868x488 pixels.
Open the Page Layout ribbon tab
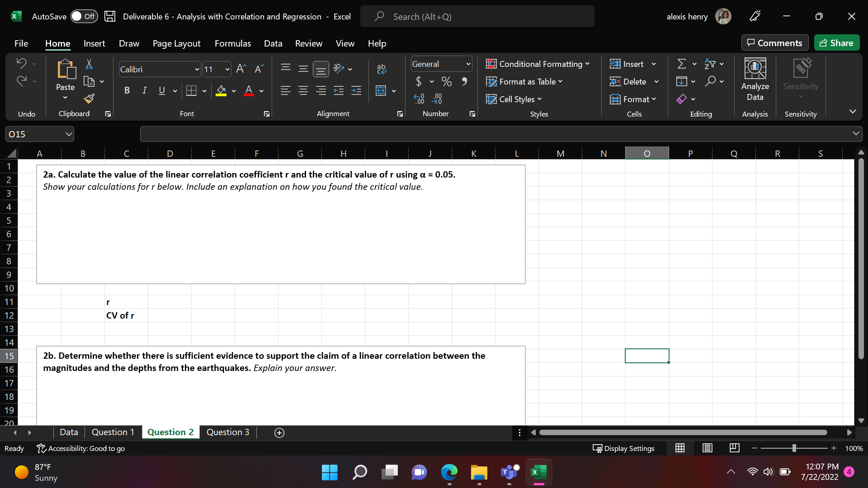pyautogui.click(x=176, y=43)
